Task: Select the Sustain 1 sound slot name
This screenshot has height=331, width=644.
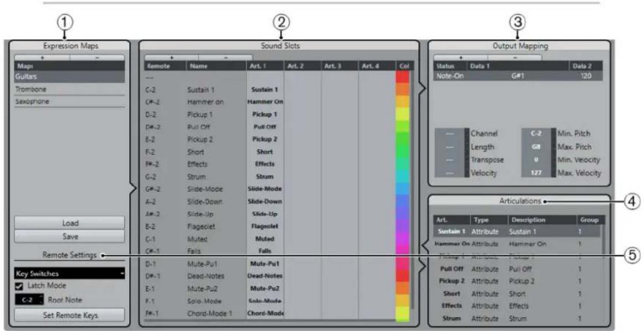Action: coord(201,90)
